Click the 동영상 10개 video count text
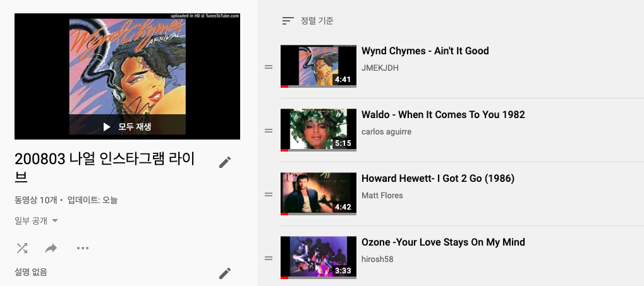Screen dimensions: 644x286 [35, 200]
